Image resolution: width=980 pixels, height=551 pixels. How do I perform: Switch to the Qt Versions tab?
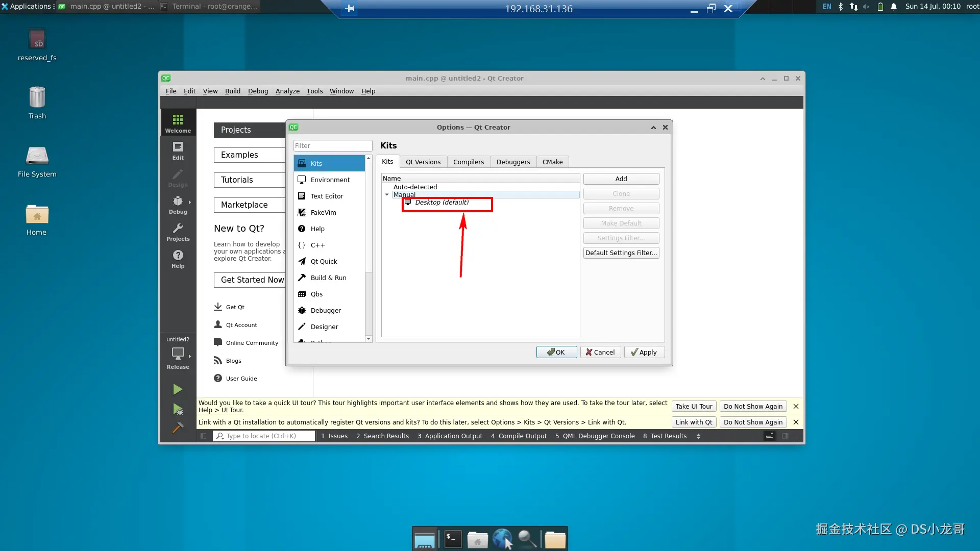coord(423,162)
